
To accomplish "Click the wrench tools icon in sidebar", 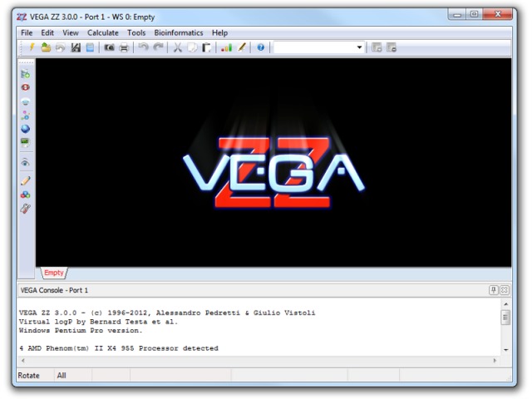I will [26, 209].
